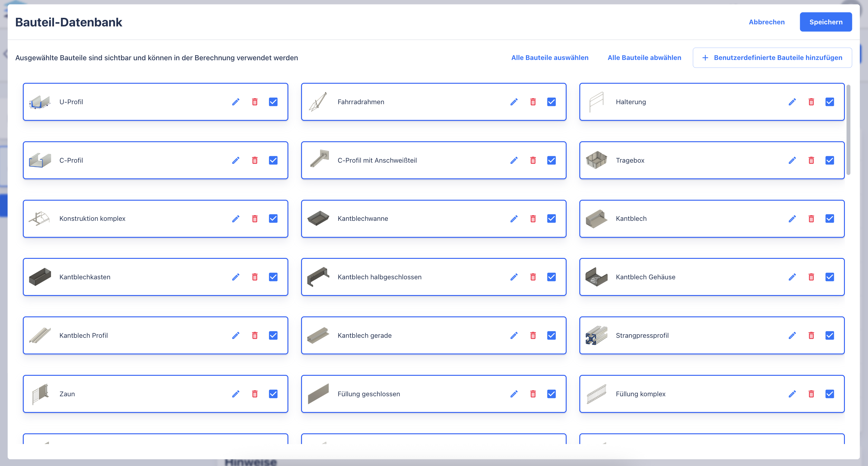Edit Kantblech Gehäuse with pencil icon
This screenshot has height=466, width=868.
tap(792, 277)
